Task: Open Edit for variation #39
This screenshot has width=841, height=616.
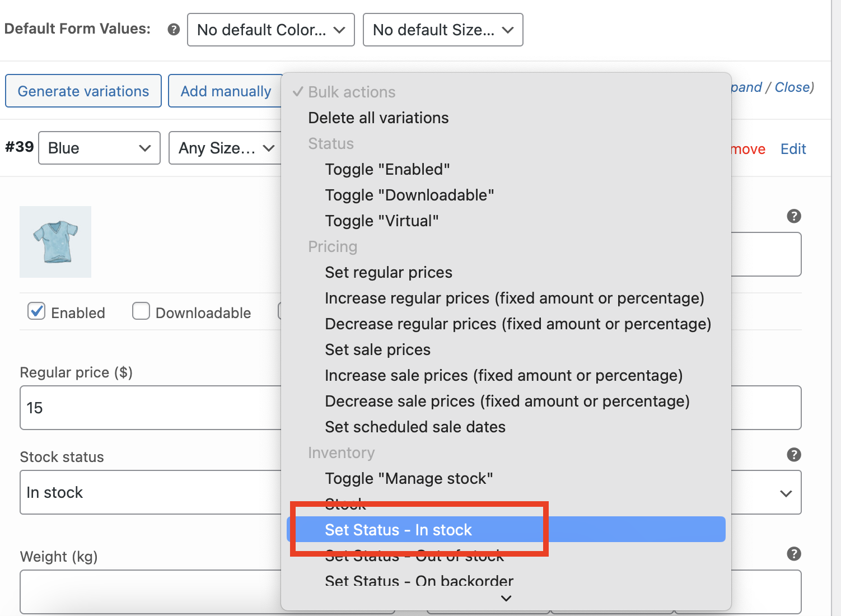Action: pos(793,149)
